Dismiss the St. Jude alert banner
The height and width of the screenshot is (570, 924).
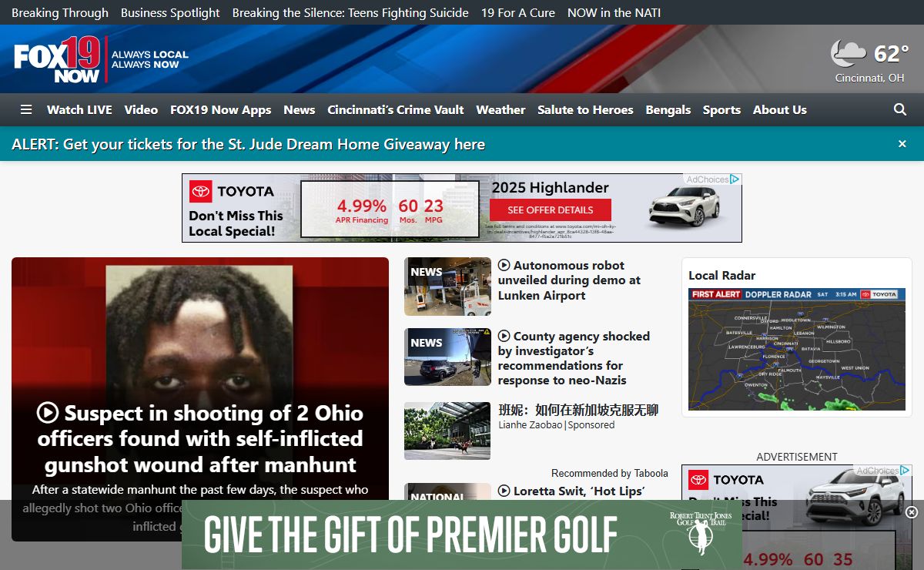coord(902,143)
